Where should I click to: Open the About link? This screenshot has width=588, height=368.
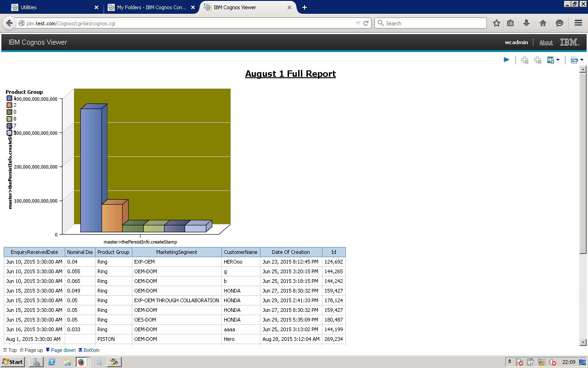click(x=546, y=42)
